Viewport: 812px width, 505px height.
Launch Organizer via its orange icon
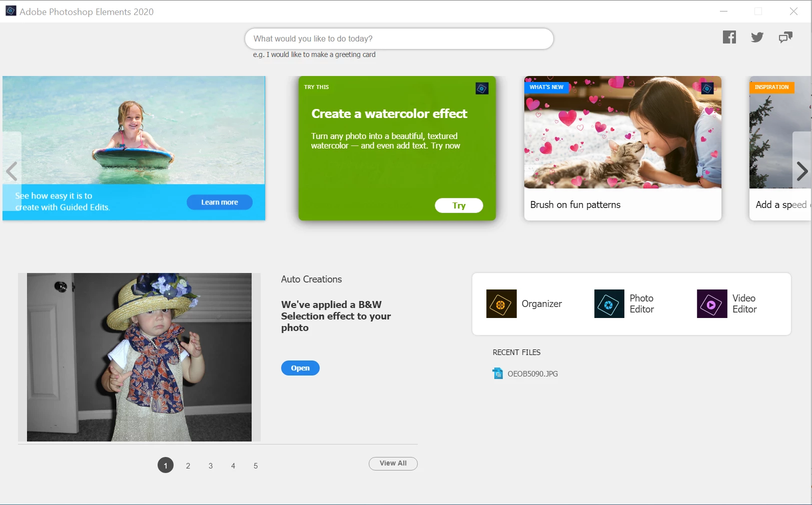coord(501,303)
